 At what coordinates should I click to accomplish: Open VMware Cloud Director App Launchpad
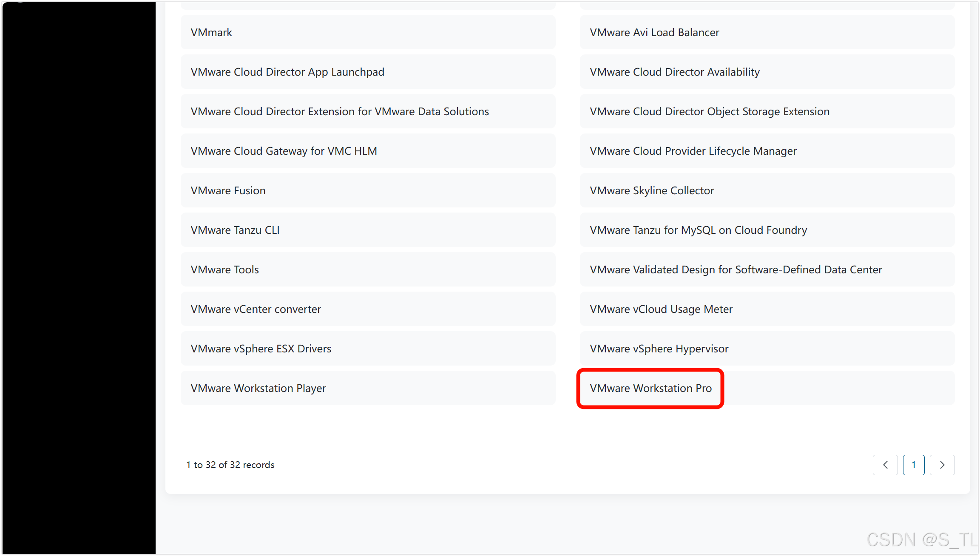click(287, 72)
